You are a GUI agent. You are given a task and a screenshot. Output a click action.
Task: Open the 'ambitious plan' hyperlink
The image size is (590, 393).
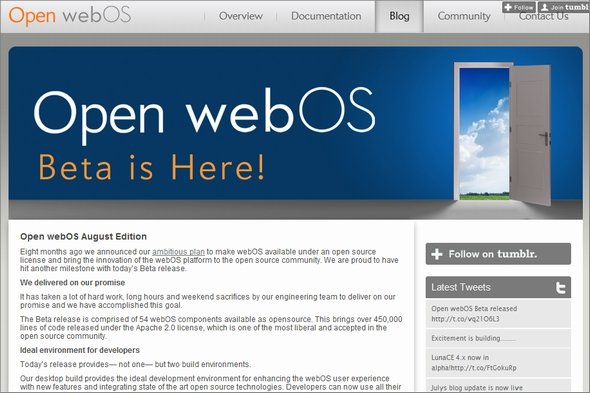point(178,252)
